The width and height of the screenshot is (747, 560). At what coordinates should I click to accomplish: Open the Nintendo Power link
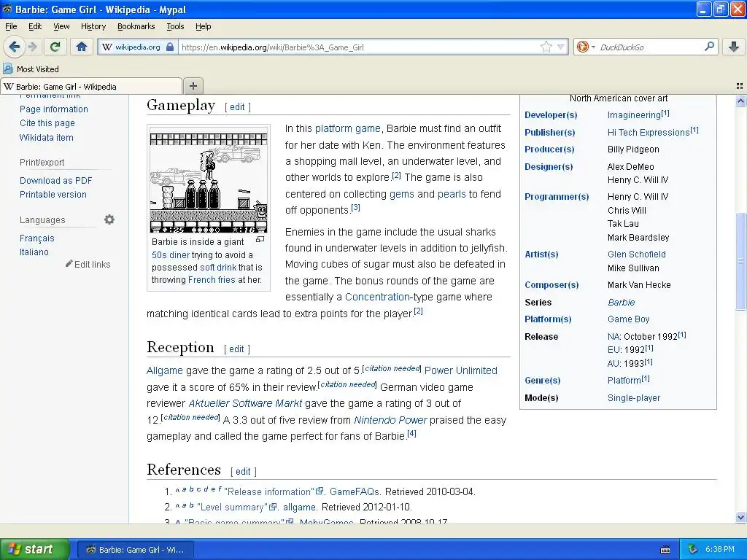pyautogui.click(x=390, y=420)
